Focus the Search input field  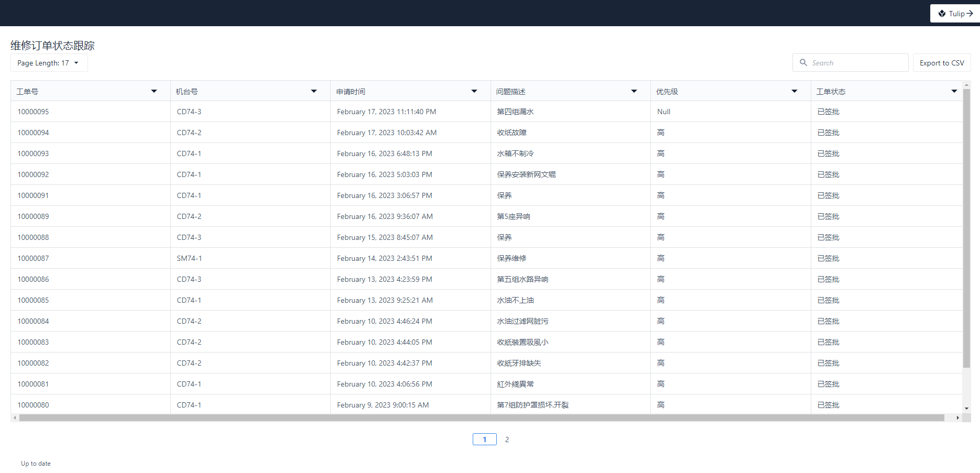pos(850,63)
